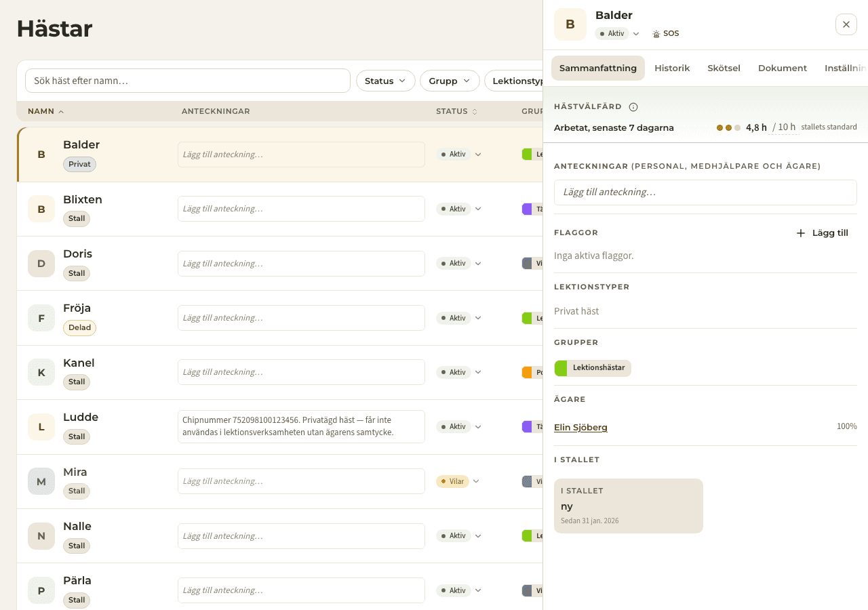The image size is (868, 610).
Task: Switch to the Historik tab
Action: click(x=672, y=68)
